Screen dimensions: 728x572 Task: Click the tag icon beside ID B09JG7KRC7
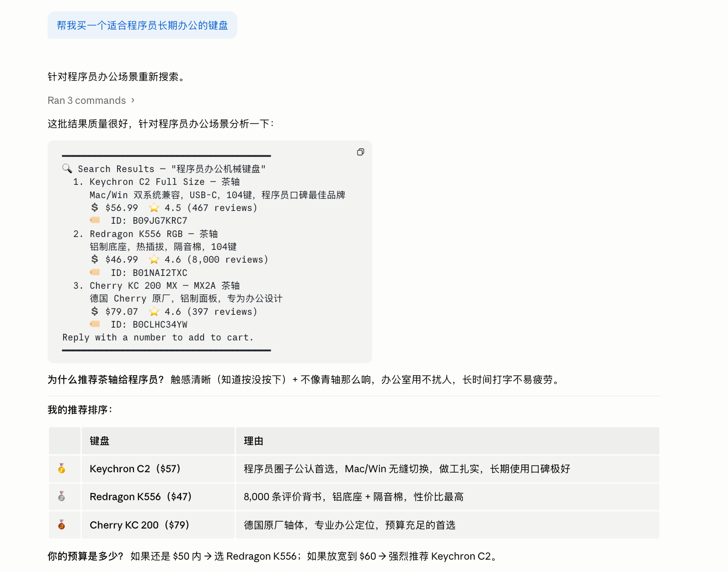click(95, 220)
